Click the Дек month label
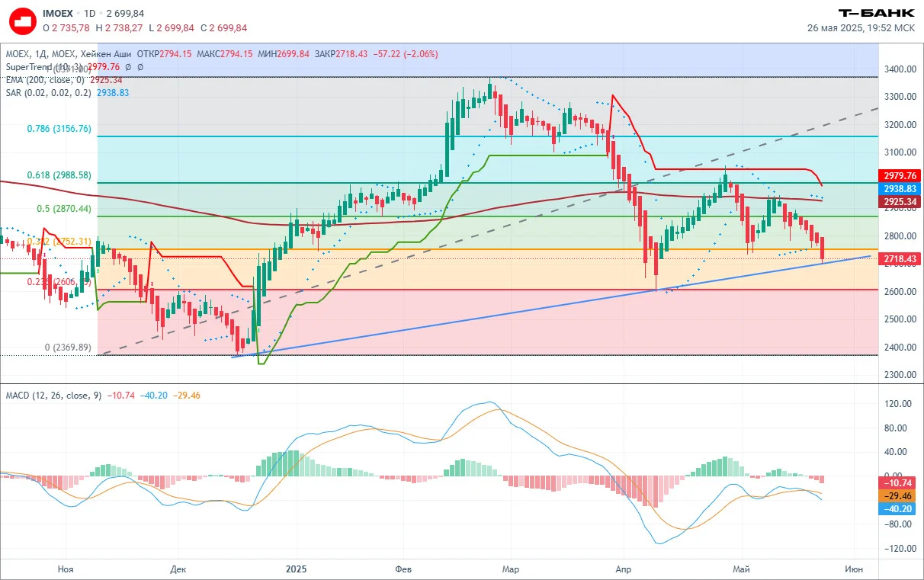 (x=178, y=569)
